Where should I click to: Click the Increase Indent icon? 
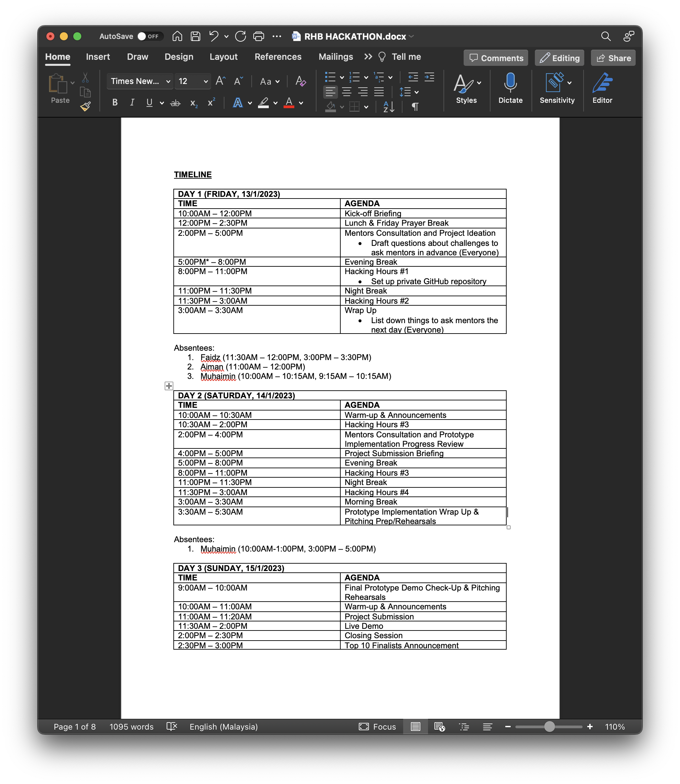coord(429,77)
